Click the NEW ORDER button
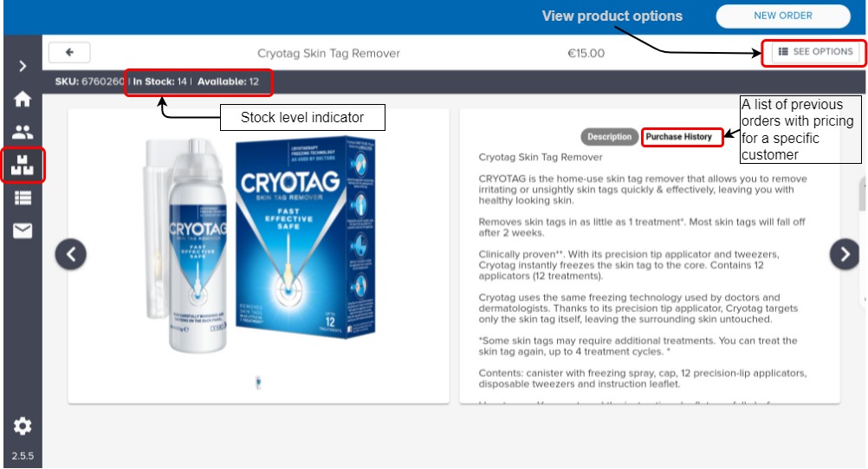Viewport: 868px width, 469px height. coord(783,16)
